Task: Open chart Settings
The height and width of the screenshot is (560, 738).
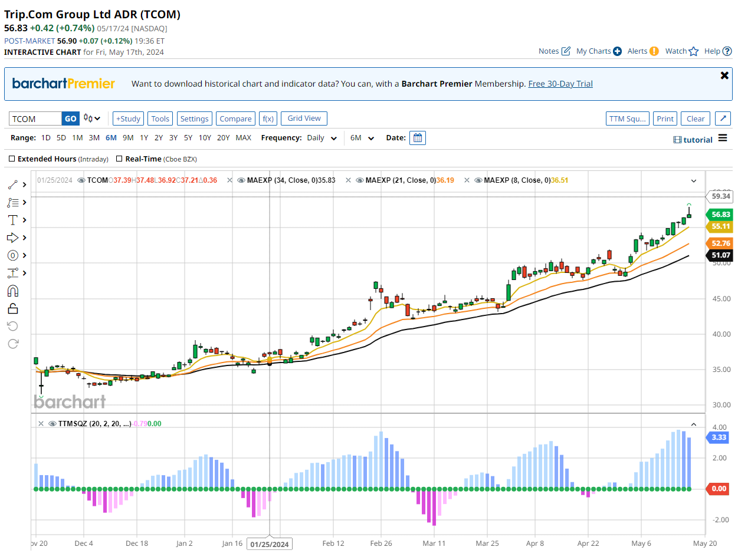Action: (195, 118)
